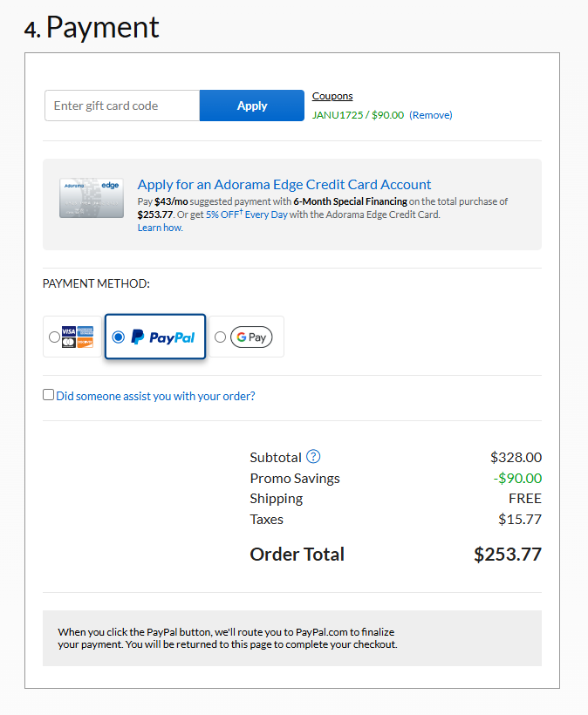Click the Subtotal help question mark icon
This screenshot has width=588, height=715.
tap(313, 457)
